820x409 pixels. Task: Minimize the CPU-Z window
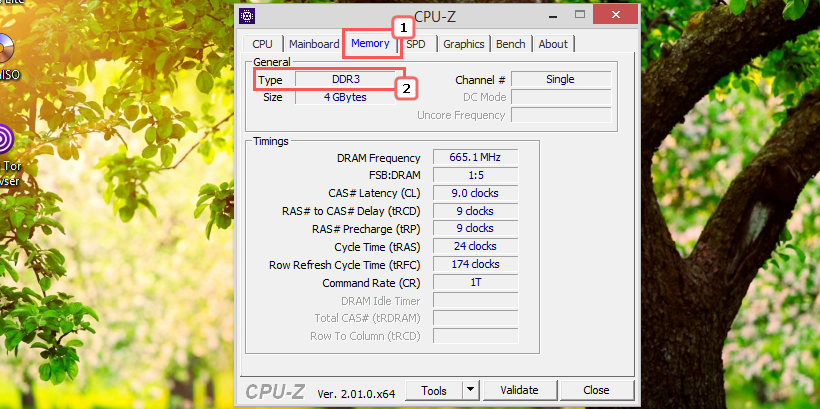tap(554, 15)
